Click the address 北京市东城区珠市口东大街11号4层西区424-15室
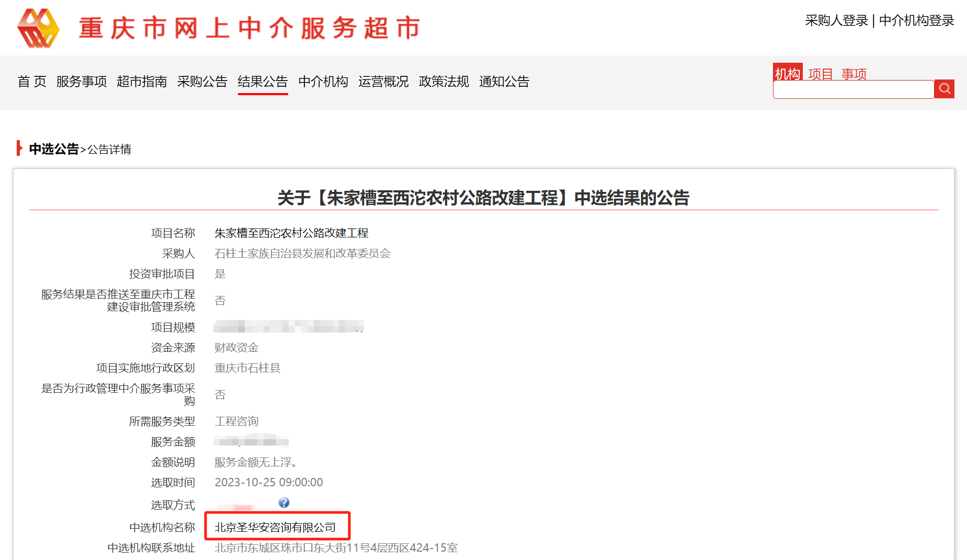This screenshot has width=967, height=560. [x=336, y=547]
